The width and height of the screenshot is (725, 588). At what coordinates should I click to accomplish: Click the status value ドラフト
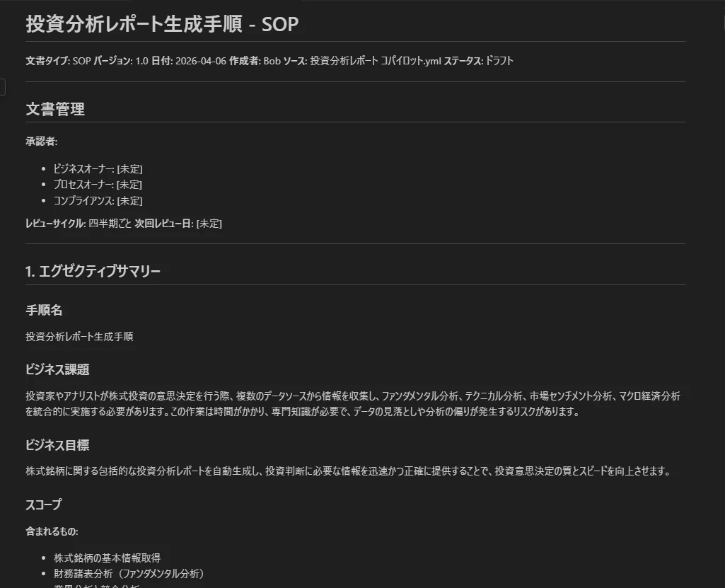tap(499, 61)
